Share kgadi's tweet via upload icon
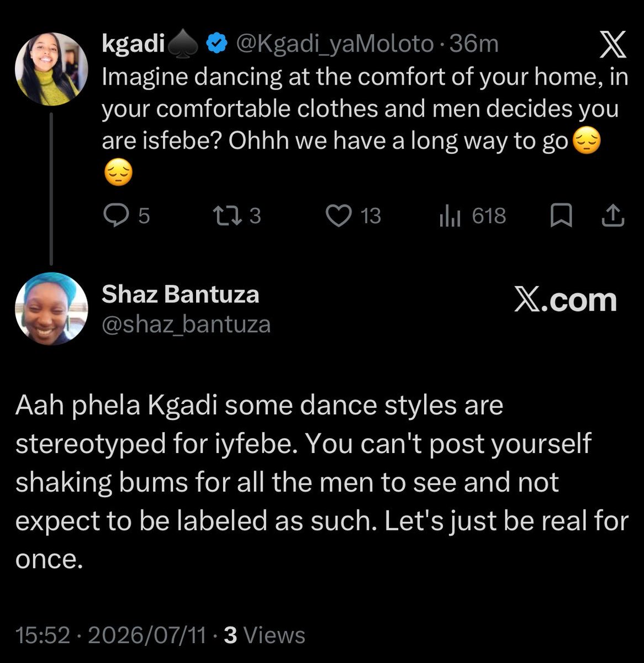The width and height of the screenshot is (644, 663). click(x=612, y=216)
